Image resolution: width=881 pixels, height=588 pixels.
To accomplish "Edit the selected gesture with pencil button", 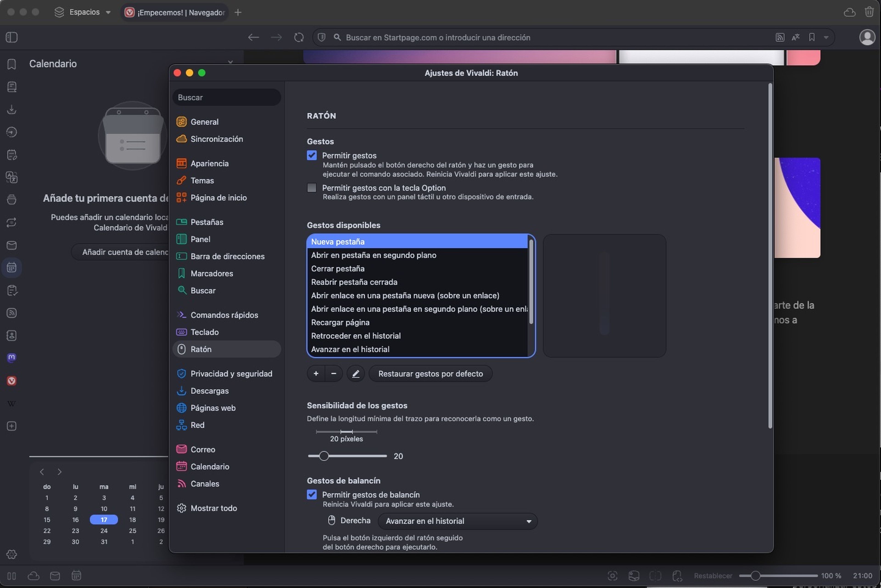I will click(x=356, y=374).
